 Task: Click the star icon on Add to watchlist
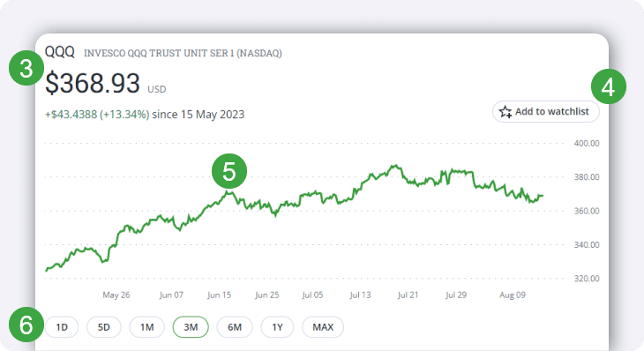505,112
